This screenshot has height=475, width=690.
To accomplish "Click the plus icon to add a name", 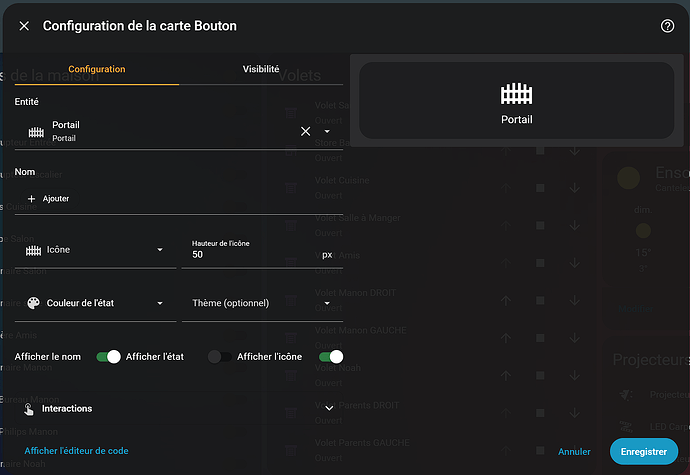I will 31,199.
